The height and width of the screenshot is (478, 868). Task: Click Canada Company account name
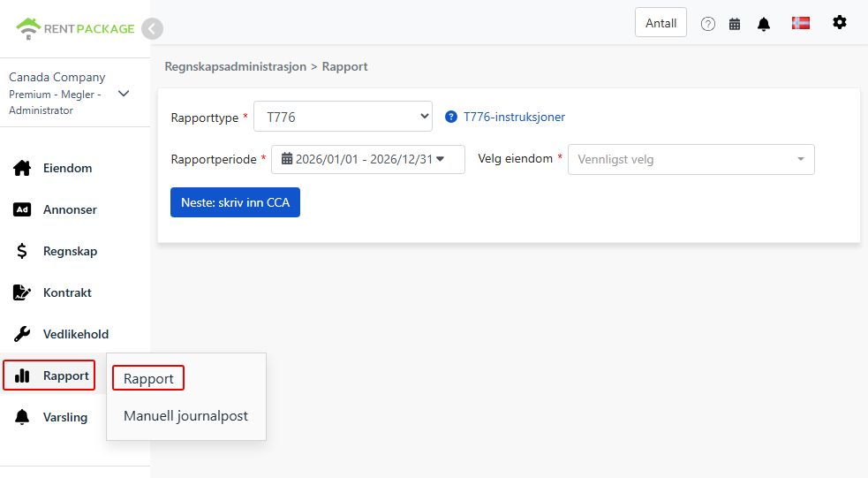point(57,77)
